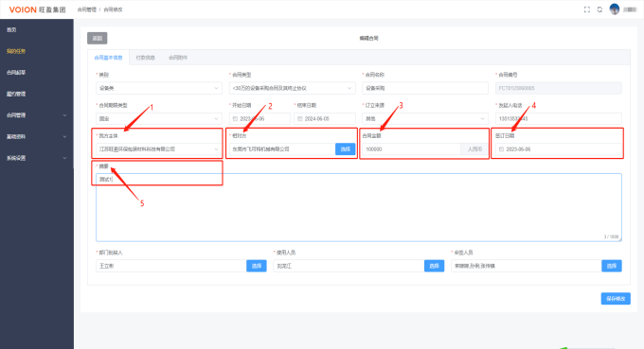Expand 系统设置 in the sidebar

pyautogui.click(x=37, y=158)
